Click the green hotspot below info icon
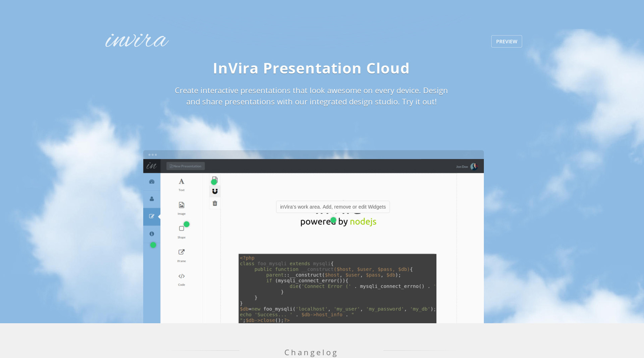Screen dimensions: 644x358 (153, 245)
